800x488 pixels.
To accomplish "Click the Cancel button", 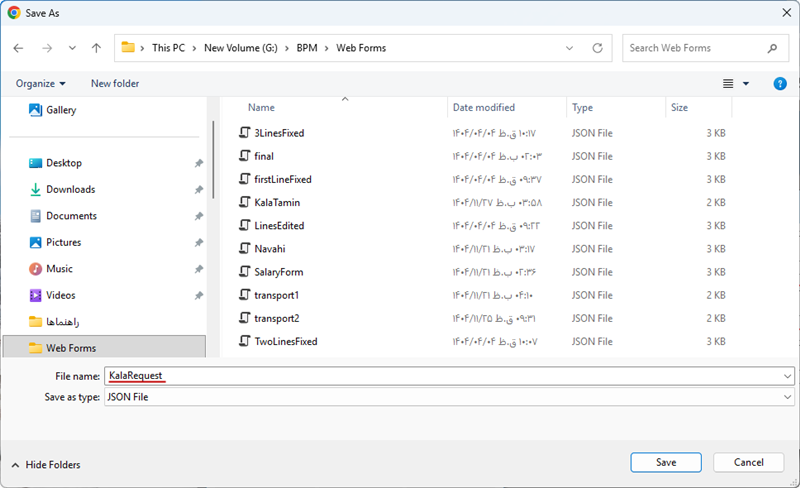I will click(748, 462).
